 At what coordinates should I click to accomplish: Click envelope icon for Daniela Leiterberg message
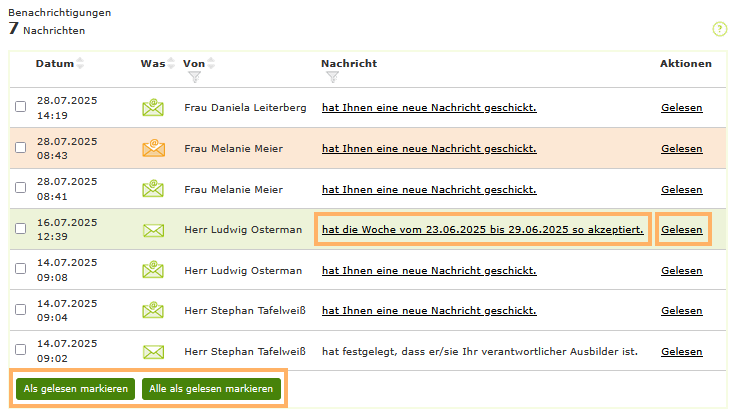coord(153,107)
